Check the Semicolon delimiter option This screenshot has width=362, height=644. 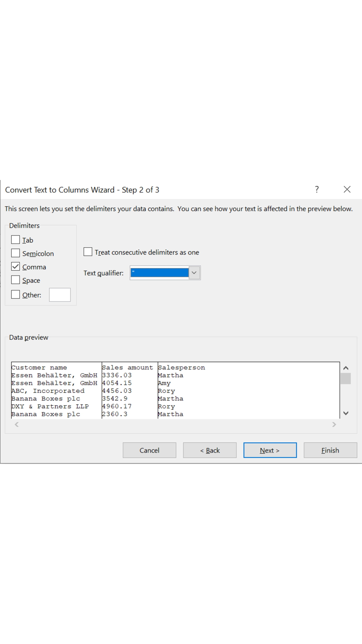pyautogui.click(x=15, y=253)
